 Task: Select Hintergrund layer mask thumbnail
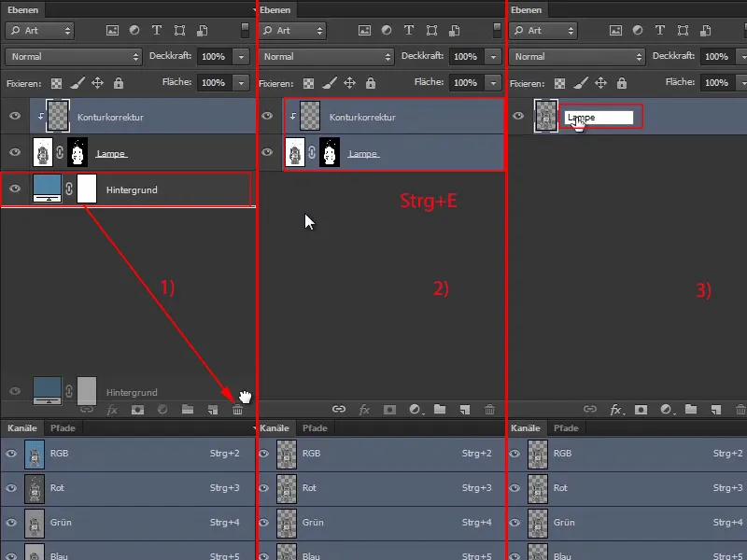tap(86, 189)
